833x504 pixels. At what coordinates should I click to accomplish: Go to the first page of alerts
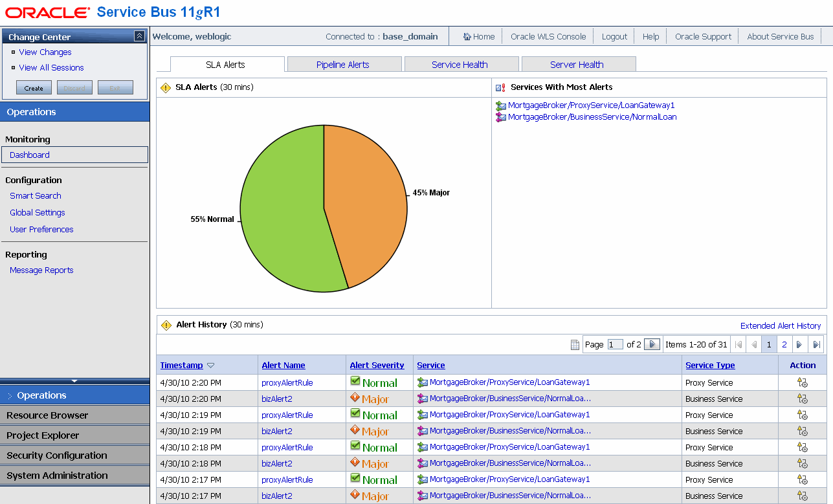click(x=739, y=345)
